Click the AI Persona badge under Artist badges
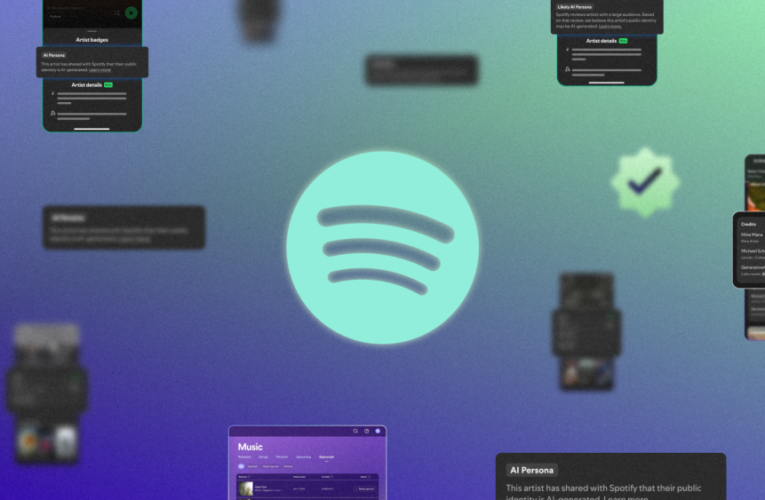Viewport: 765px width, 500px height. pyautogui.click(x=54, y=55)
